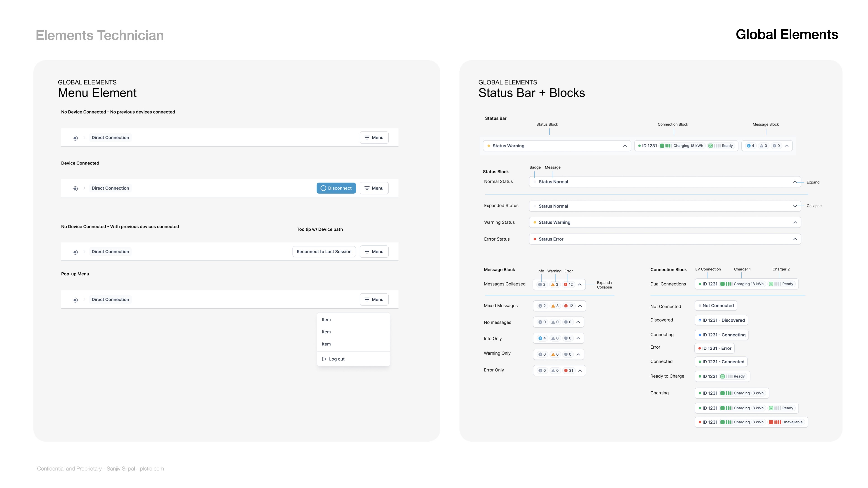Click the Direct Connection breadcrumb under Device Connected
This screenshot has width=868, height=488.
(110, 188)
